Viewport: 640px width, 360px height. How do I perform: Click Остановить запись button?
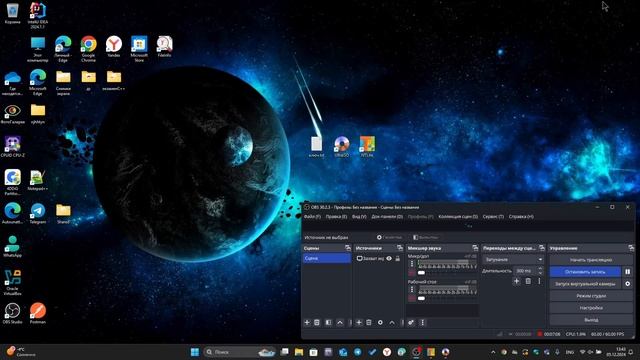(x=585, y=271)
